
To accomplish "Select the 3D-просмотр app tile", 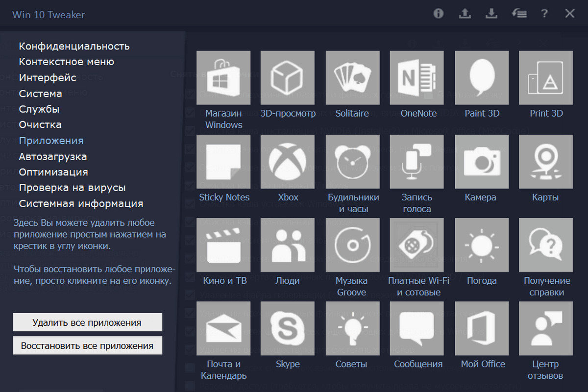I will (288, 78).
